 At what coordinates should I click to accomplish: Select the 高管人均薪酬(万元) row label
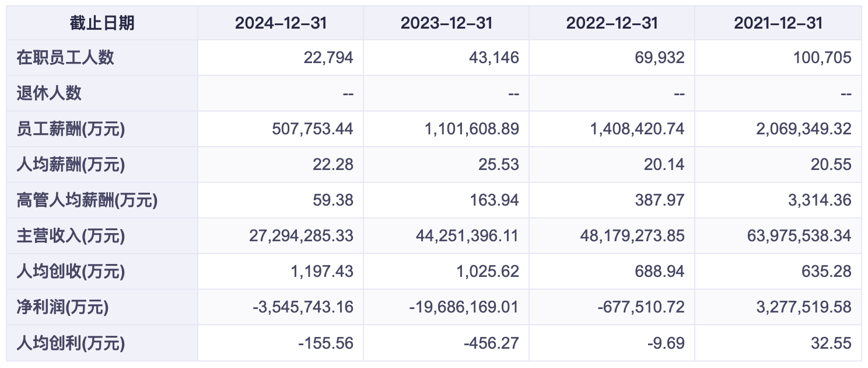tap(87, 200)
